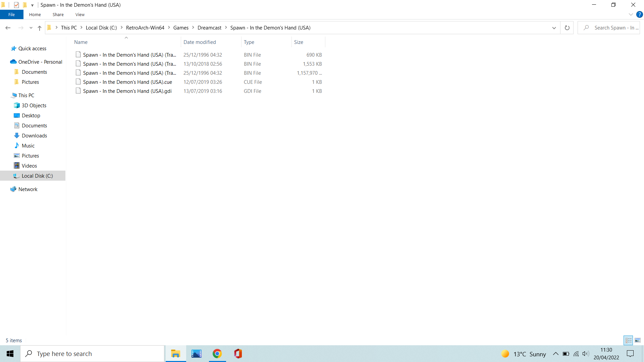Open Videos folder in sidebar
This screenshot has width=644, height=362.
(29, 166)
